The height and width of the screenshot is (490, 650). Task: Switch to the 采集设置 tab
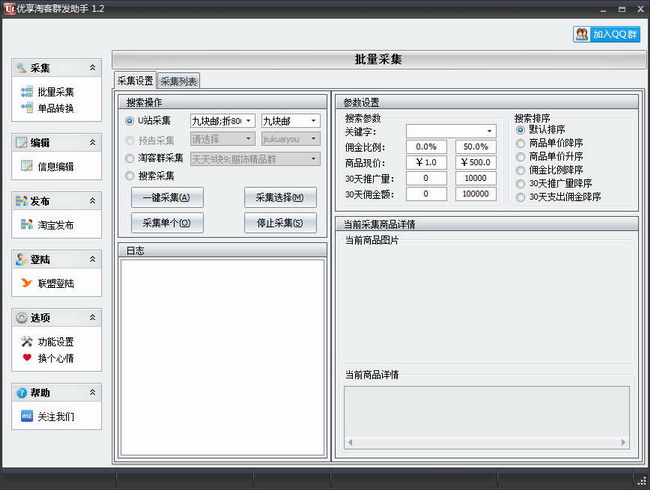tap(135, 80)
